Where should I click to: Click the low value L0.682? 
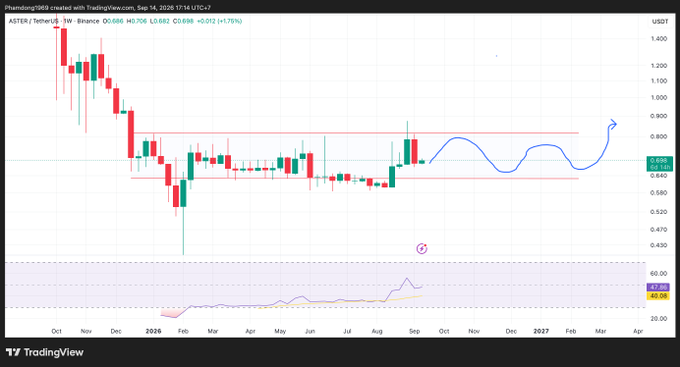[x=160, y=21]
